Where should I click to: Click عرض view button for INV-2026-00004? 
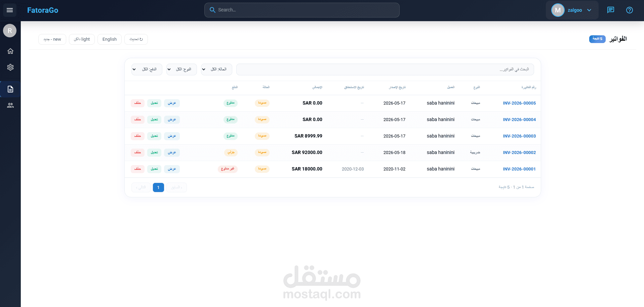point(172,119)
